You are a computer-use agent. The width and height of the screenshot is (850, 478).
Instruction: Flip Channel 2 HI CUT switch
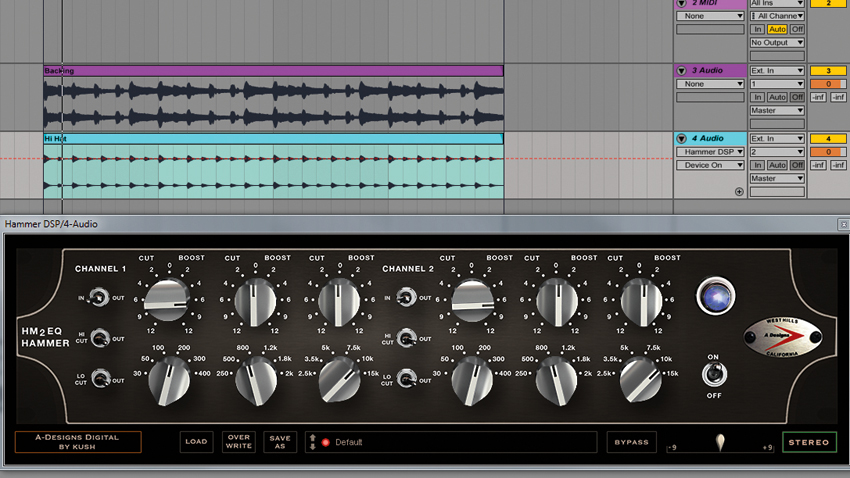click(407, 338)
